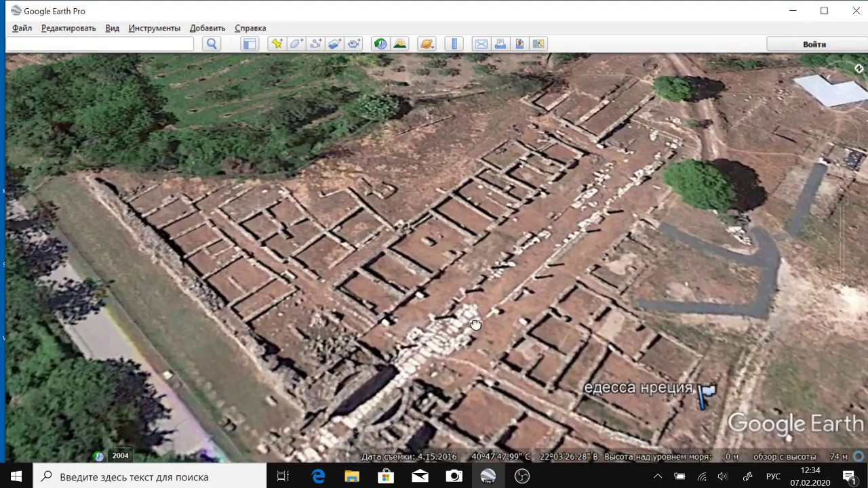This screenshot has width=868, height=488.
Task: Open the Добавить menu
Action: pyautogui.click(x=208, y=28)
